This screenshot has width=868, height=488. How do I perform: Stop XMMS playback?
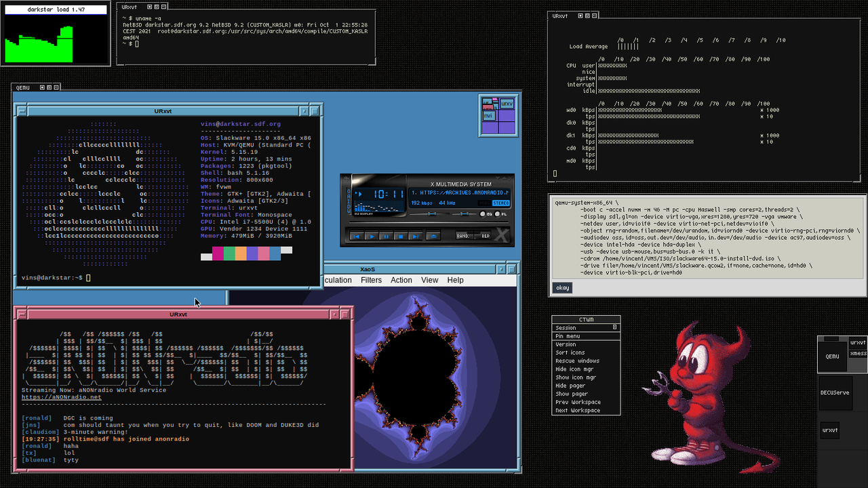point(401,235)
